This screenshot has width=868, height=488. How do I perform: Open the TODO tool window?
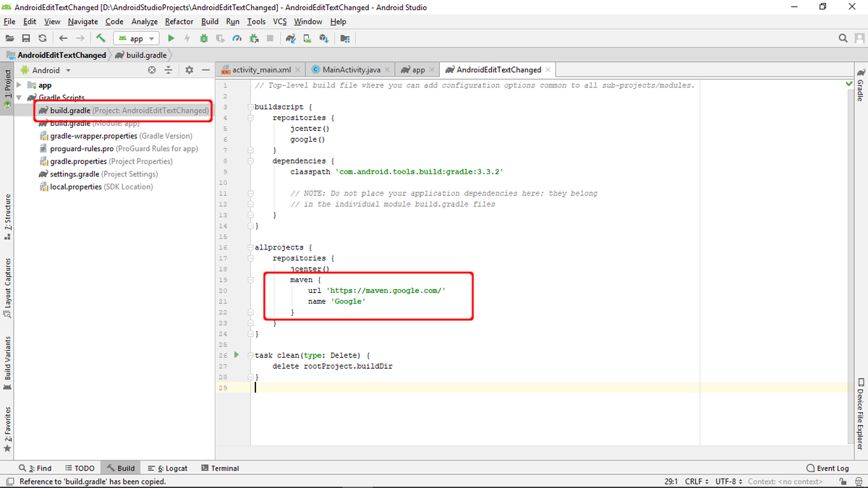80,468
